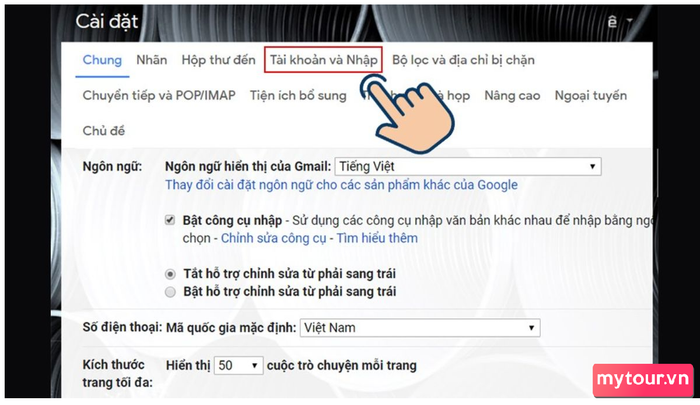Click link to change language for other Google products
The height and width of the screenshot is (405, 700).
point(341,184)
